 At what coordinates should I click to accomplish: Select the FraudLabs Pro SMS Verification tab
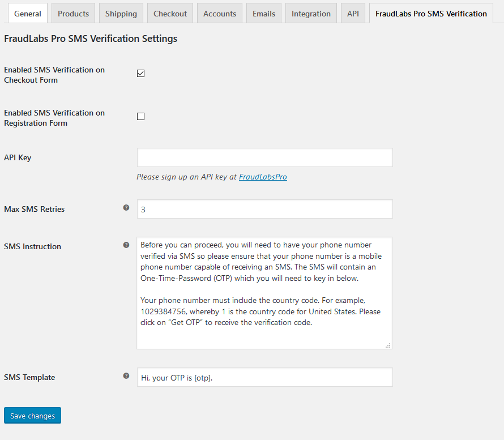(431, 14)
